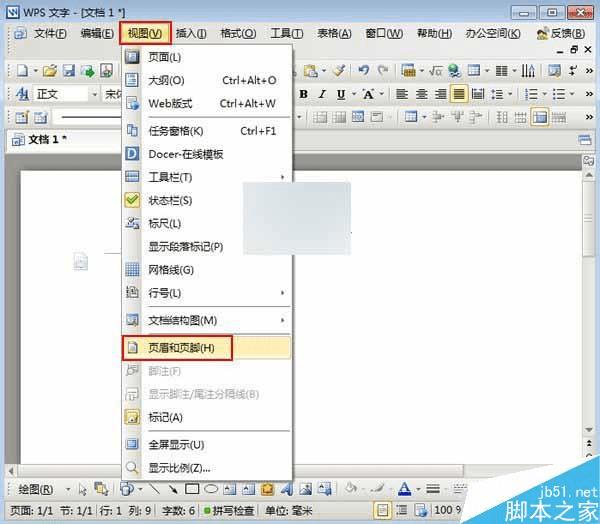Click fill color bucket icon
Viewport: 600px width, 524px height.
351,489
